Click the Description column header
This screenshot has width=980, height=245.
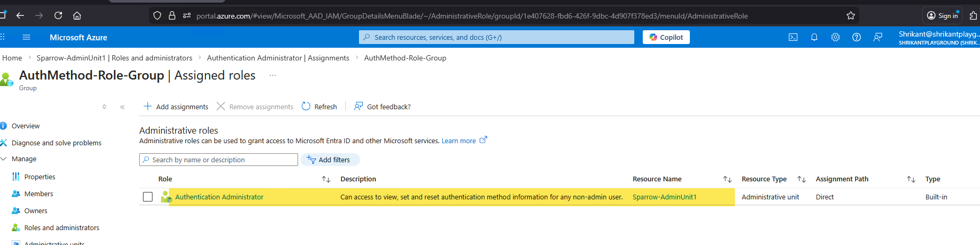pos(358,179)
